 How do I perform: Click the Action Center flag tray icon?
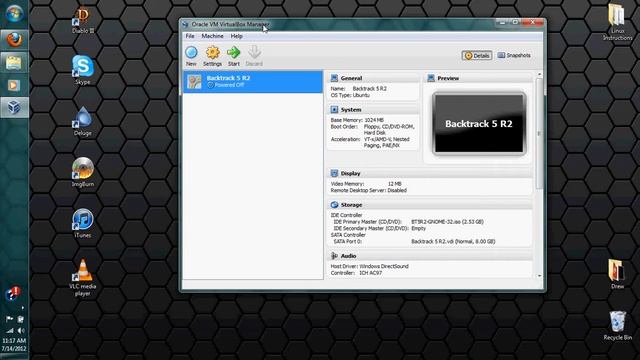tap(9, 319)
